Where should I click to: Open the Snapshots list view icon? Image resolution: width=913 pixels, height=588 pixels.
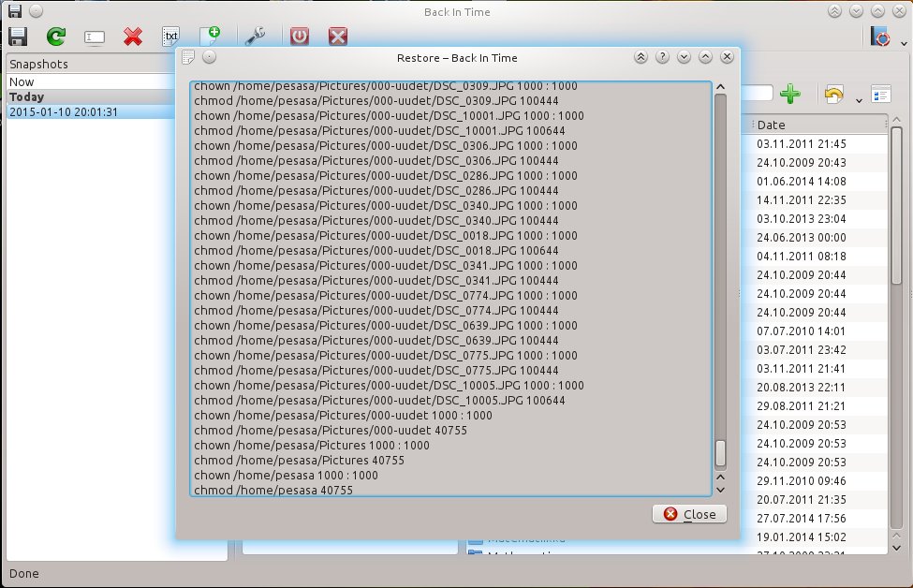pos(881,94)
